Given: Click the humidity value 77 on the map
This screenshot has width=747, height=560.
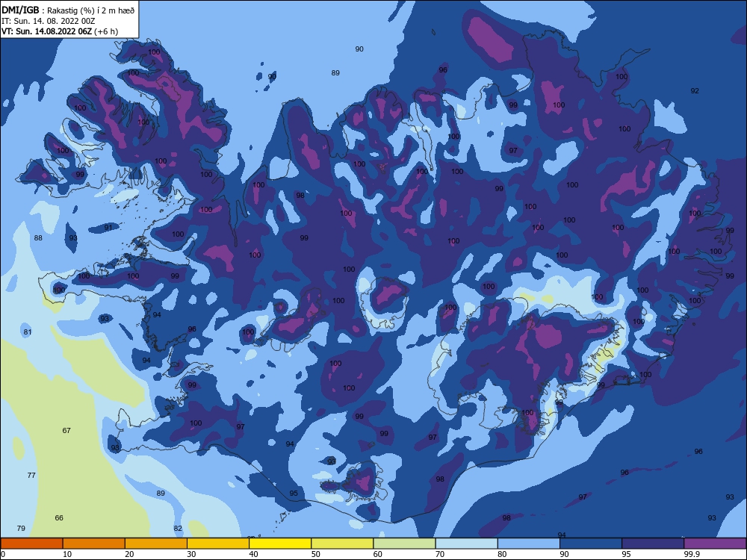Looking at the screenshot, I should (x=31, y=475).
